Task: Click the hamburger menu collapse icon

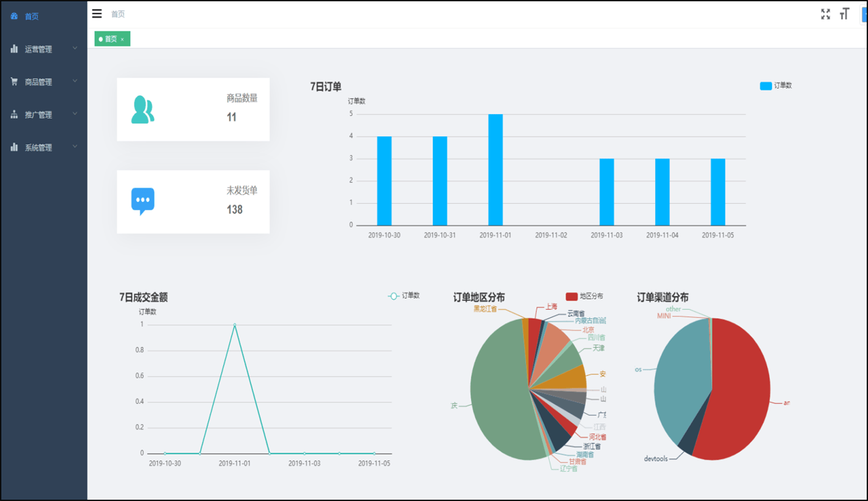Action: 97,13
